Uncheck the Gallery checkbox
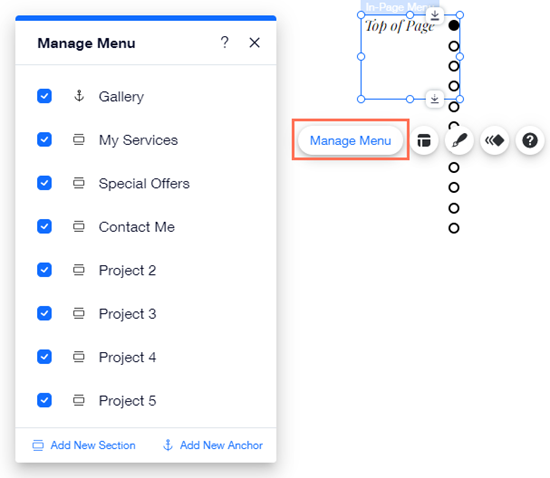550x478 pixels. pyautogui.click(x=44, y=96)
